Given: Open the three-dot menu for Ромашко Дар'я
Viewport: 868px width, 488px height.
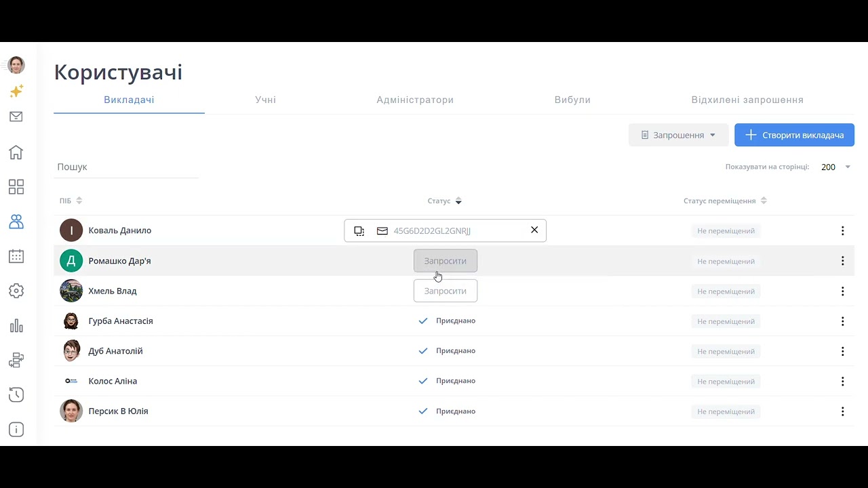Looking at the screenshot, I should [x=842, y=261].
